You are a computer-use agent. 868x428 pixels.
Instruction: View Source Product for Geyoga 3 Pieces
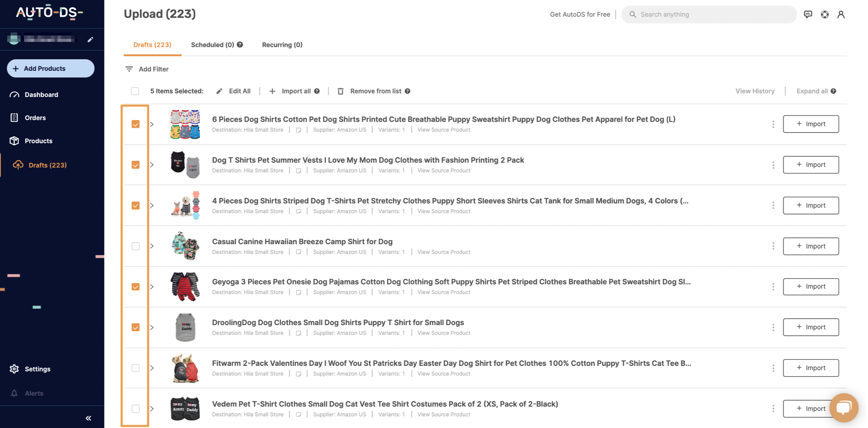click(x=444, y=292)
